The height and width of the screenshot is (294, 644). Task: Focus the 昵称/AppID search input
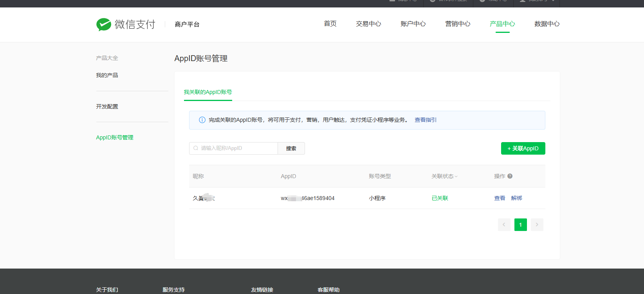click(x=233, y=148)
